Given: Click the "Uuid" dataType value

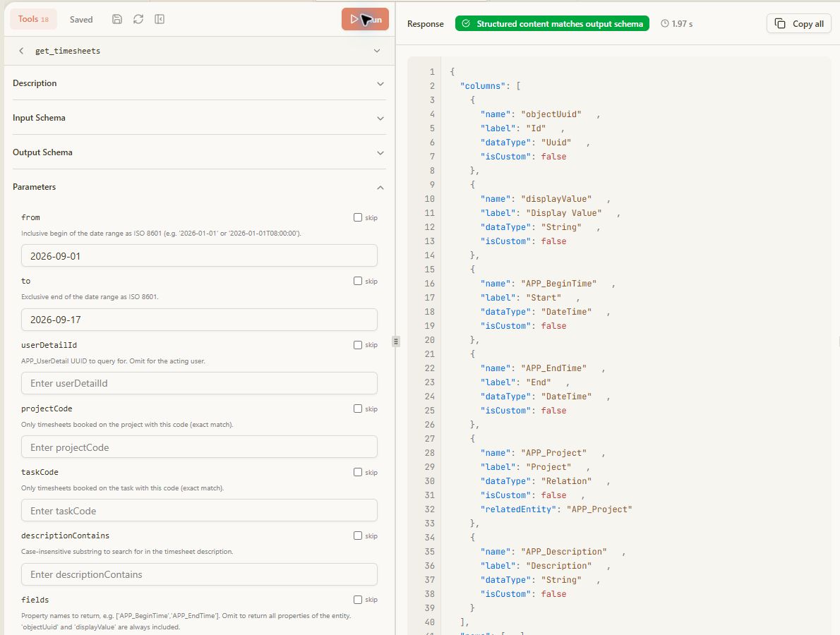Looking at the screenshot, I should pos(556,143).
